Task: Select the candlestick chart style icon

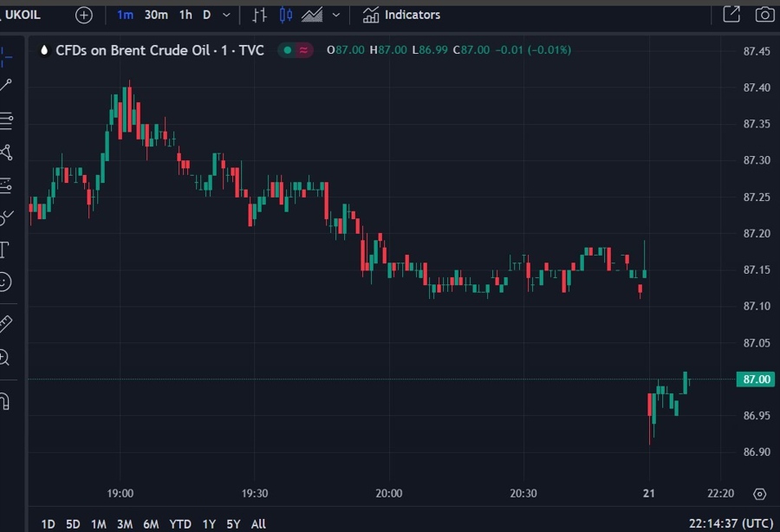Action: [285, 15]
